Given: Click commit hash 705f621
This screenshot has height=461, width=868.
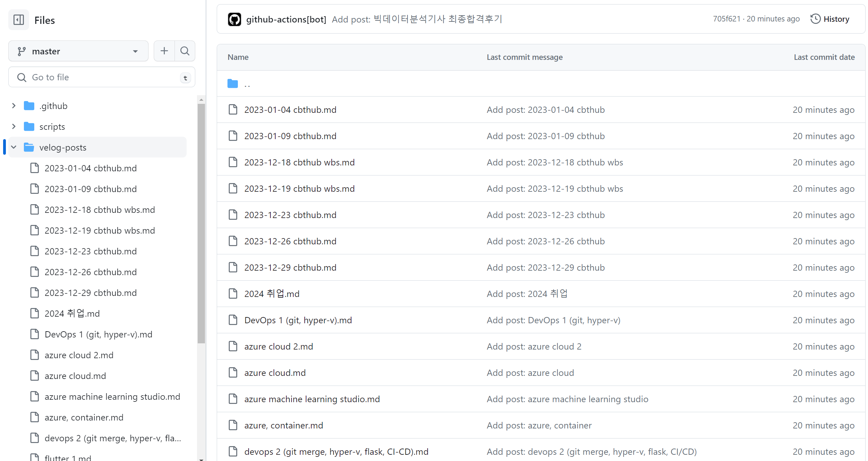Looking at the screenshot, I should 726,19.
